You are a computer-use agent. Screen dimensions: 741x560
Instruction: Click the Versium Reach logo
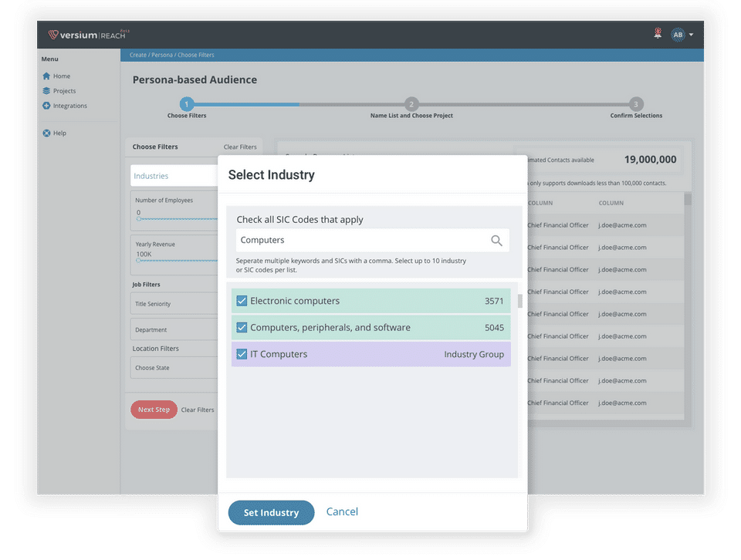click(89, 35)
